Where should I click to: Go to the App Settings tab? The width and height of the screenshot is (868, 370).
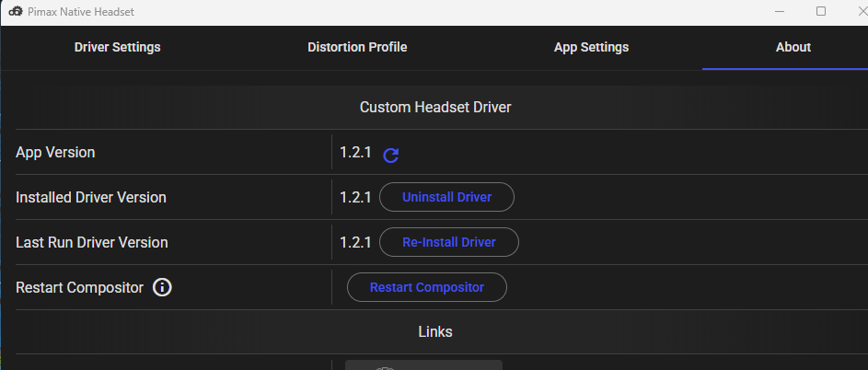(591, 48)
